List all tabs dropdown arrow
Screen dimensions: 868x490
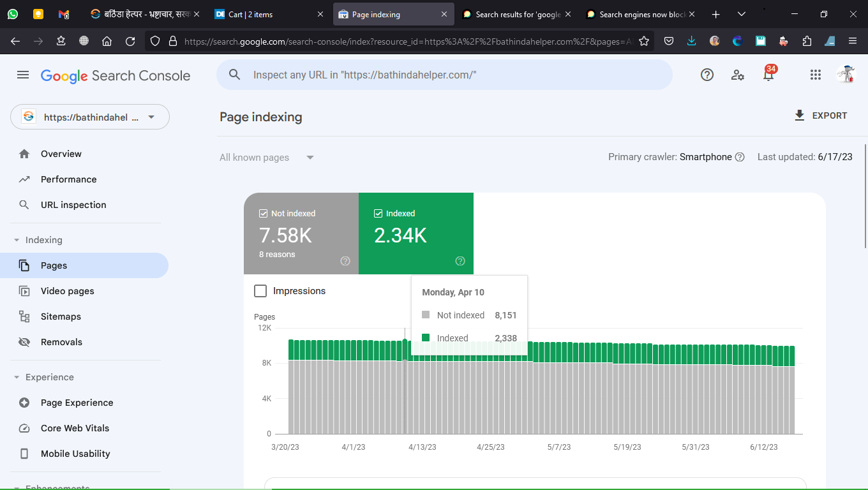pyautogui.click(x=741, y=14)
